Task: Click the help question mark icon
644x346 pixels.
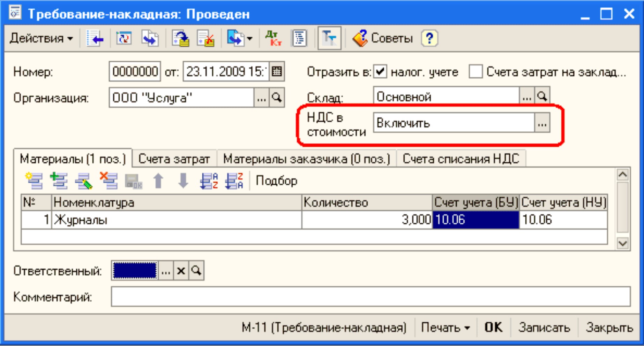Action: 429,38
